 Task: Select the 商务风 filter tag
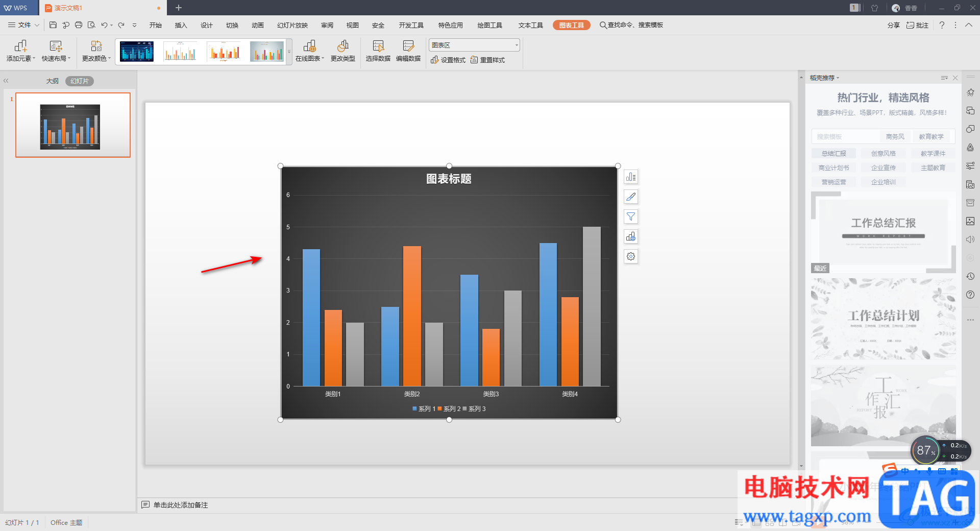coord(895,137)
